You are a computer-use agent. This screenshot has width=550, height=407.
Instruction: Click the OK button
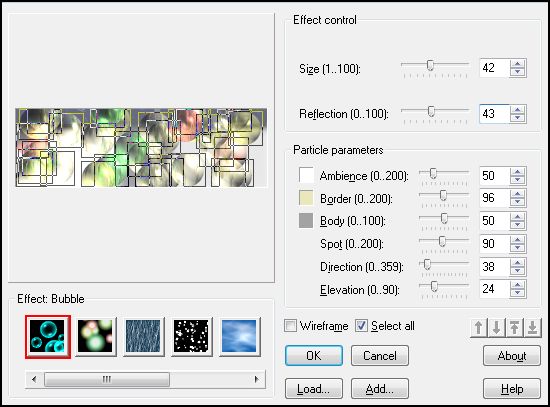[314, 356]
